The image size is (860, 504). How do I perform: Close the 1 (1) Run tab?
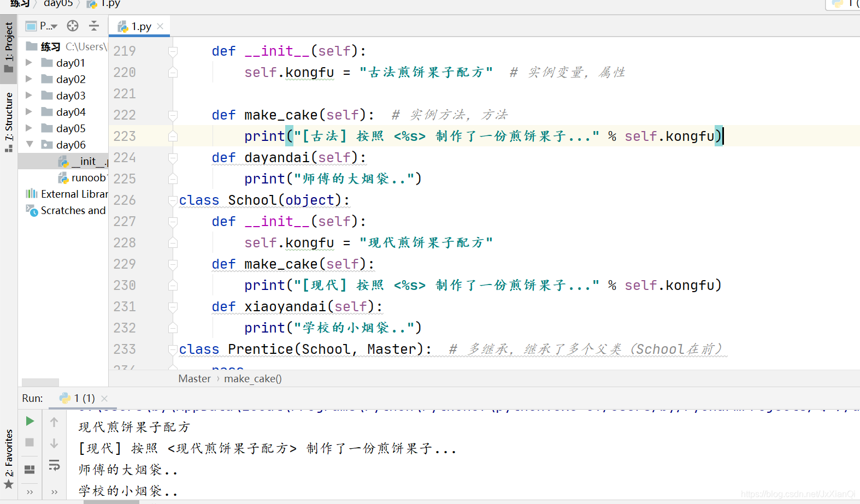point(104,398)
